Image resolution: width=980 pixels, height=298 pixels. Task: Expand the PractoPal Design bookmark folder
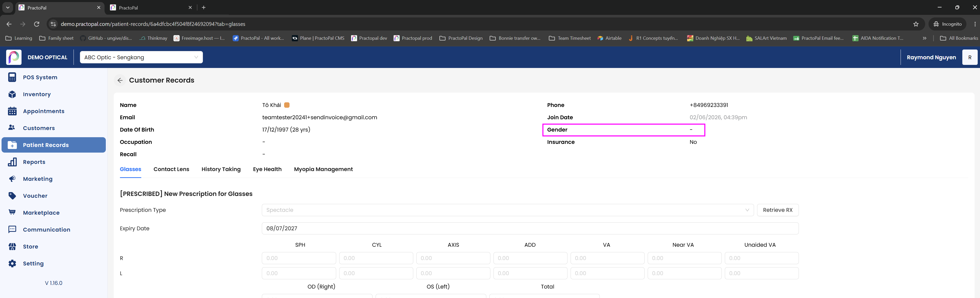coord(461,38)
